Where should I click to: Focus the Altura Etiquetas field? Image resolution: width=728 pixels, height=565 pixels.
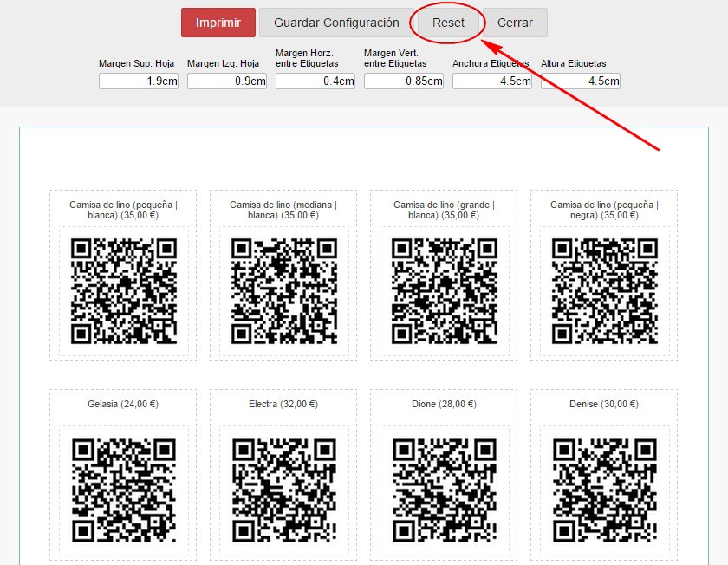[581, 81]
